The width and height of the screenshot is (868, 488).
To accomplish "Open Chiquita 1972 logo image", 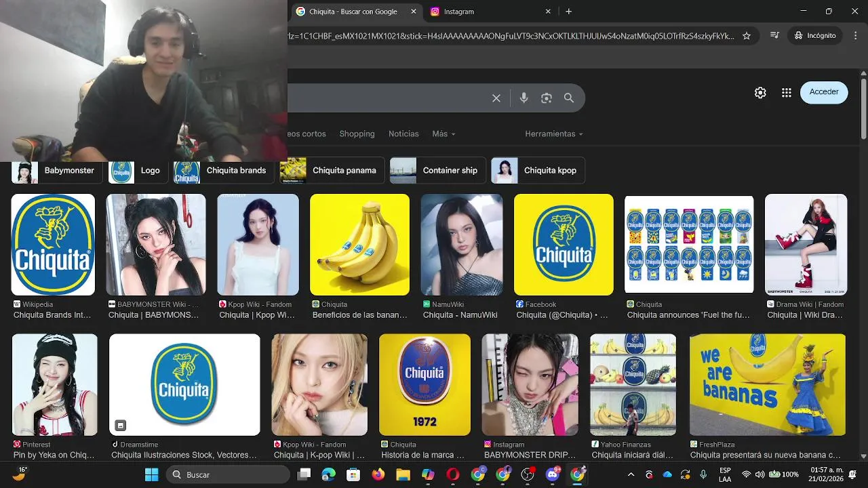I will tap(425, 384).
